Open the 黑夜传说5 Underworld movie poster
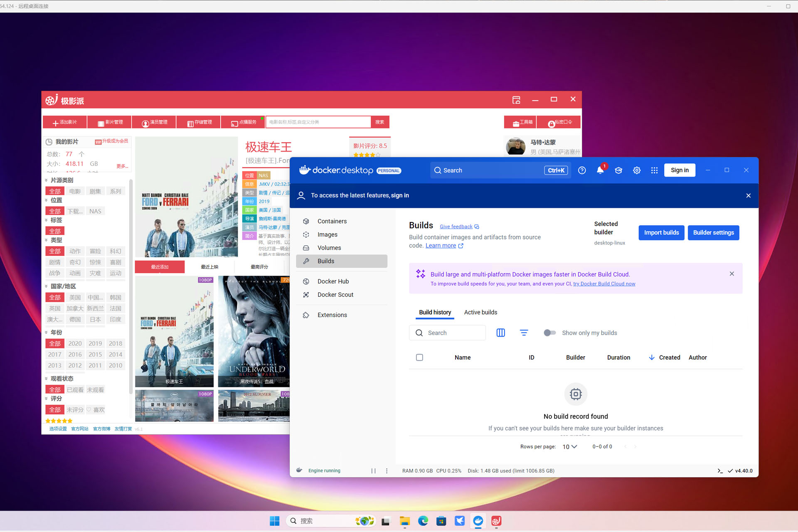 coord(254,331)
